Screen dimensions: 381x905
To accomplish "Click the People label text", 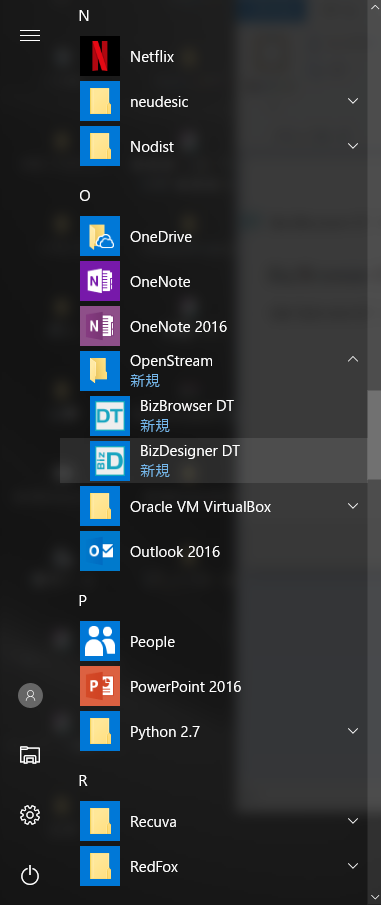I will click(x=152, y=642).
